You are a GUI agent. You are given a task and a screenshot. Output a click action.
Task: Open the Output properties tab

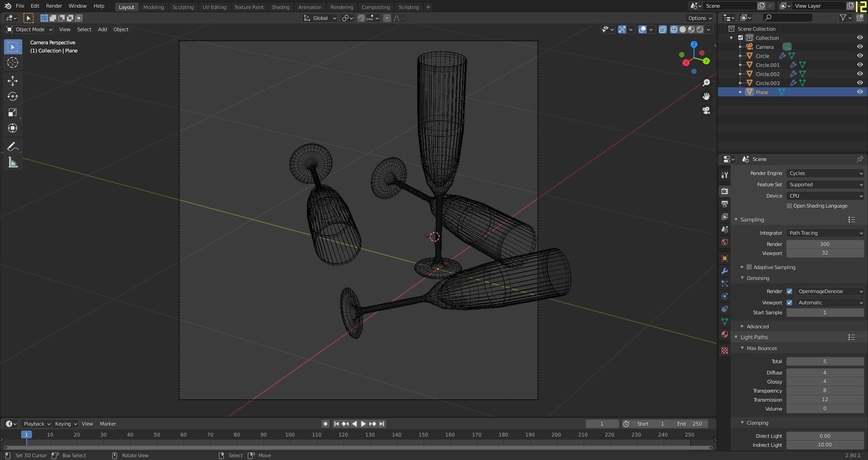[725, 204]
